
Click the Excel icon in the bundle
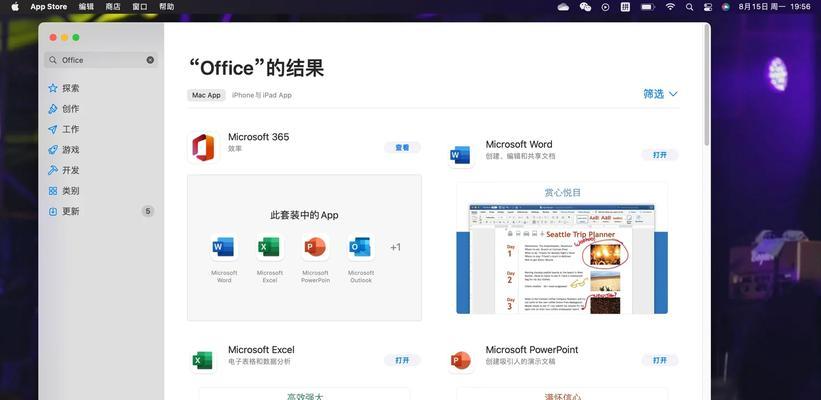click(269, 247)
